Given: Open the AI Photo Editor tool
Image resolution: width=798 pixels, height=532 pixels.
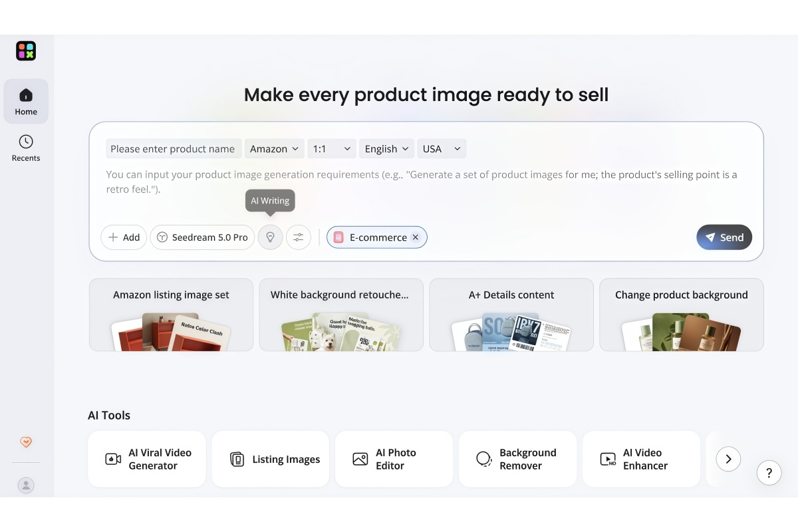Looking at the screenshot, I should coord(394,459).
